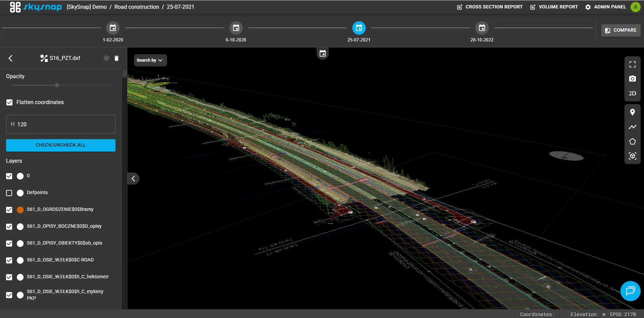Screen dimensions: 644x318
Task: Select the 3D volume measurement tool
Action: 632,156
